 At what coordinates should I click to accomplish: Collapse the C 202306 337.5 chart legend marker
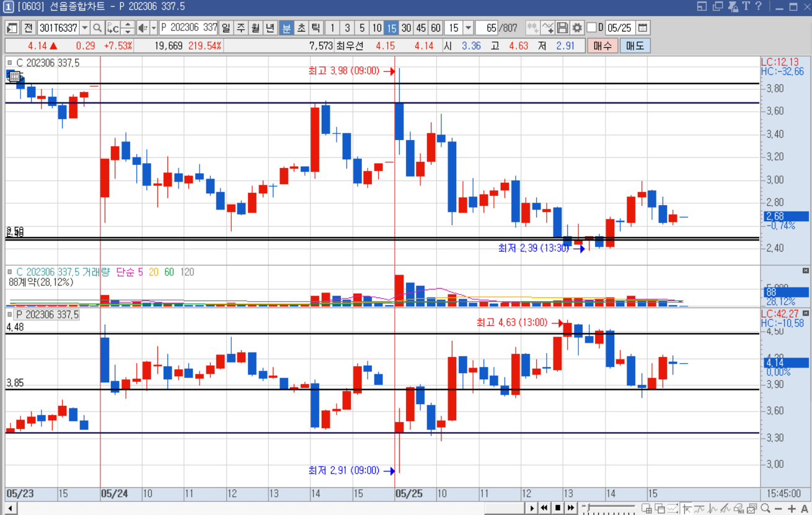(x=10, y=63)
